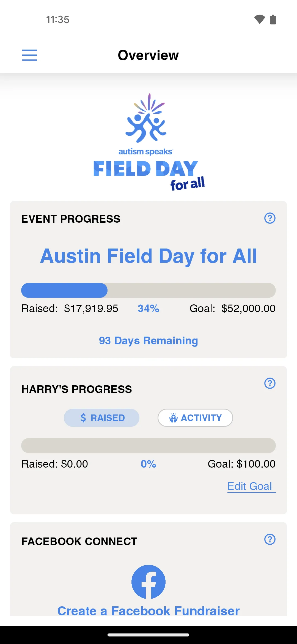
Task: Check the Wi-Fi status icon
Action: point(259,20)
